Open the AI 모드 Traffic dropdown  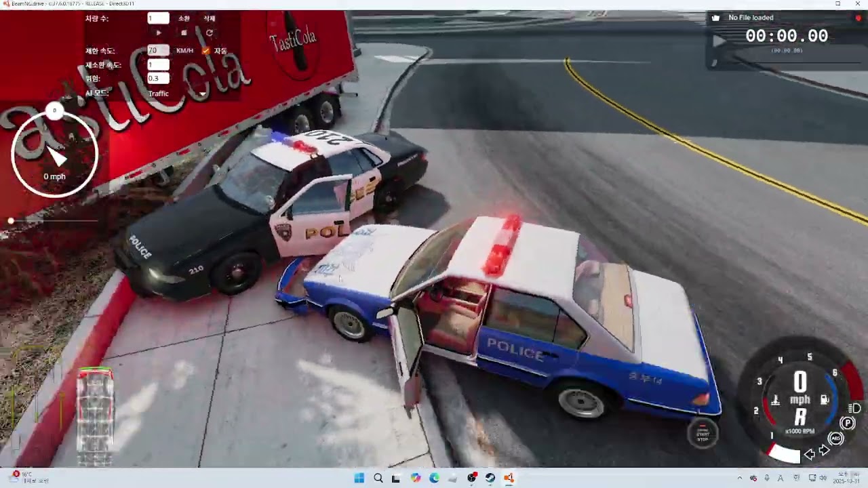tap(177, 94)
